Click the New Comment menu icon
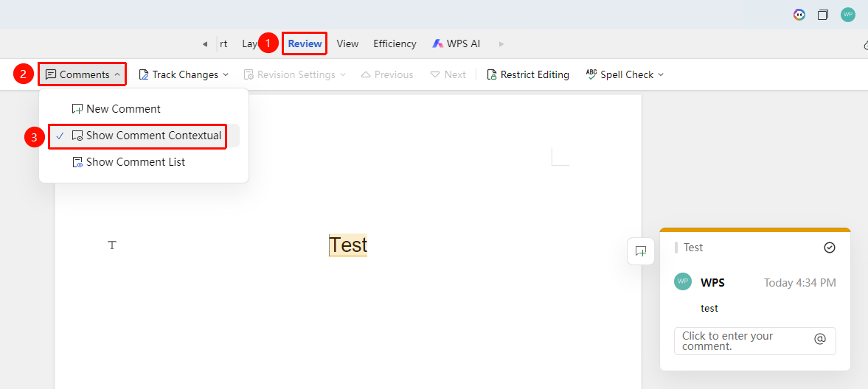Image resolution: width=868 pixels, height=389 pixels. point(77,109)
